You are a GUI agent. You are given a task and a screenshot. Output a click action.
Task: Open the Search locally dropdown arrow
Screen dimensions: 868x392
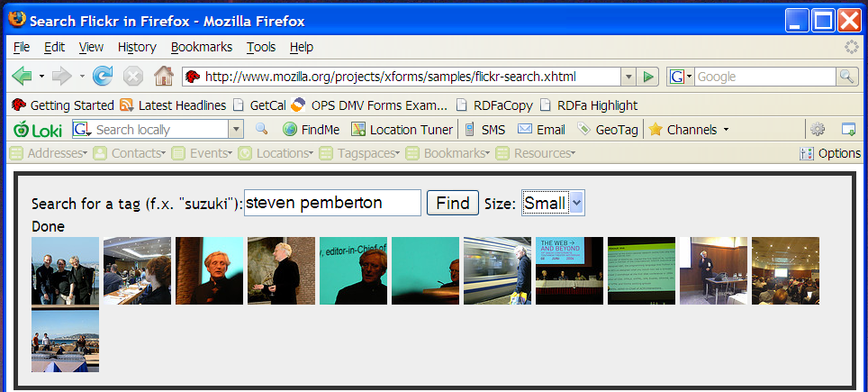tap(237, 130)
